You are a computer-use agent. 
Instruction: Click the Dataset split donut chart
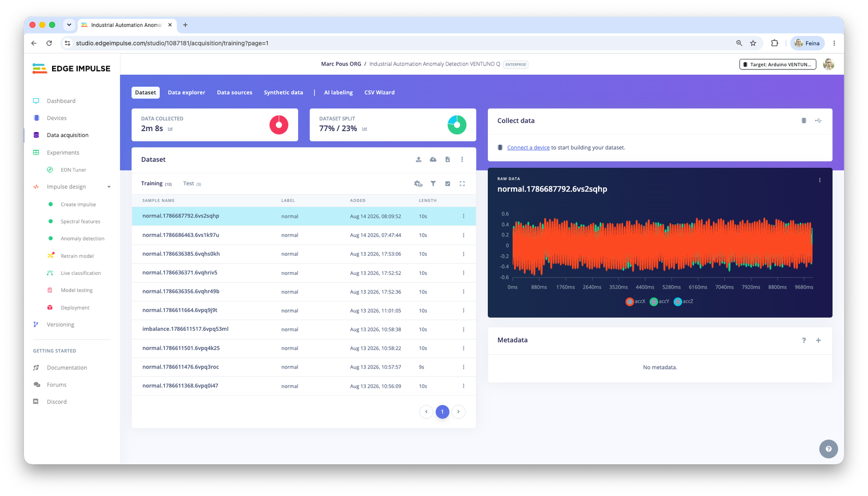(x=457, y=125)
